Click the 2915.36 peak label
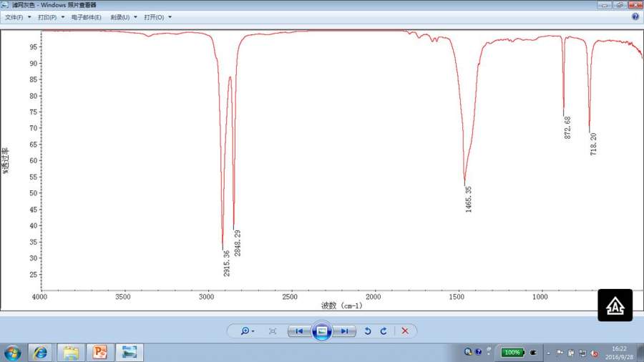Viewport: 644px width, 362px height. [227, 263]
